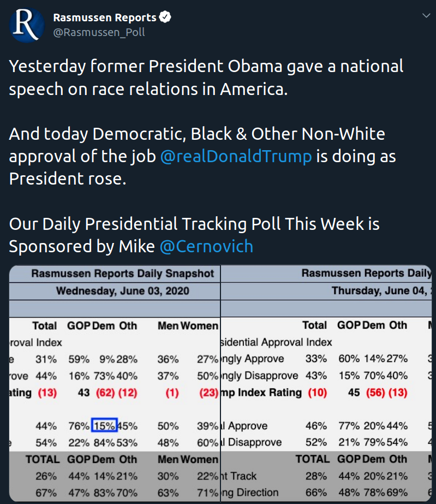
Task: Open the @realDonaldTrump mention link
Action: (x=236, y=157)
